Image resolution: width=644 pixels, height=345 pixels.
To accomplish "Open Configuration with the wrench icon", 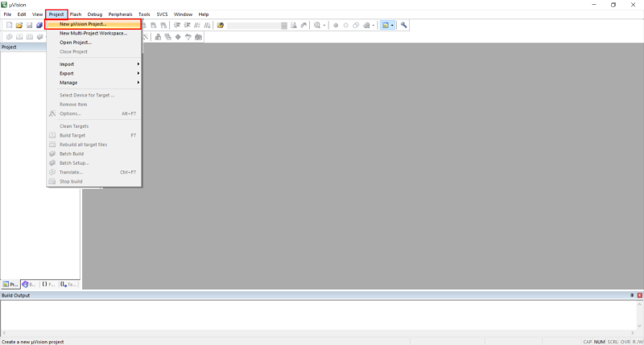I will coord(404,26).
